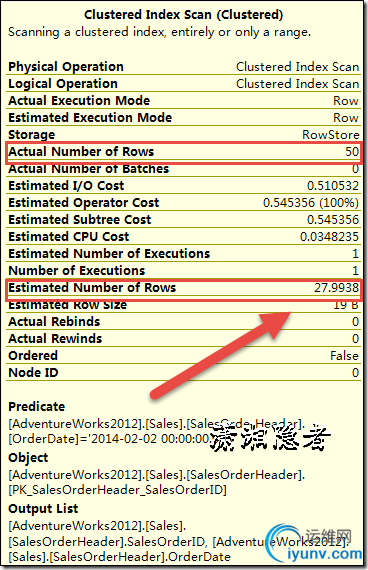Select the Estimated Number of Rows label

[x=92, y=288]
